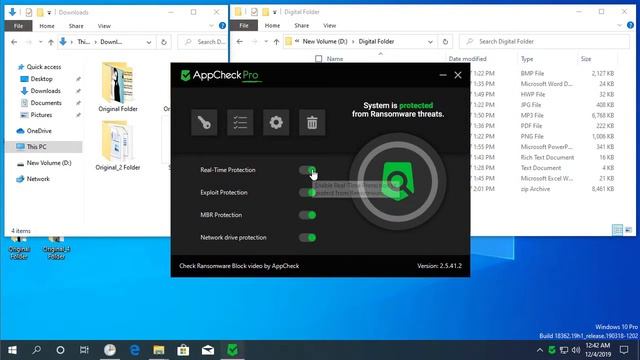Show hidden system tray icons
This screenshot has width=640, height=360.
click(540, 350)
